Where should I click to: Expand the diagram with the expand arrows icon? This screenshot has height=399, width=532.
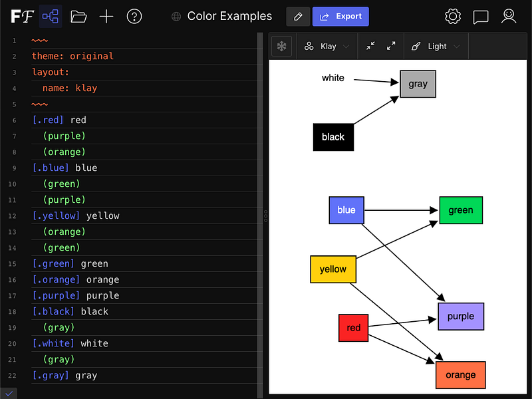391,46
